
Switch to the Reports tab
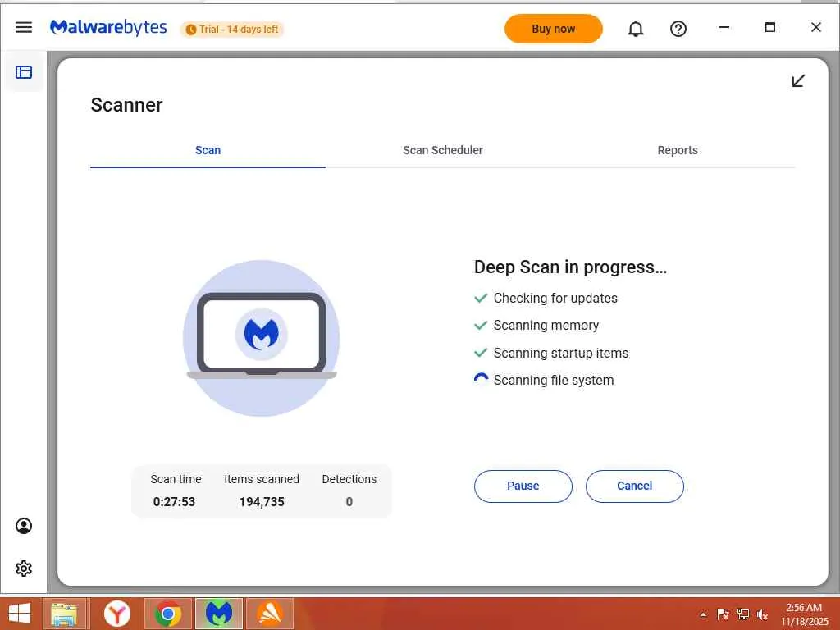(x=678, y=151)
